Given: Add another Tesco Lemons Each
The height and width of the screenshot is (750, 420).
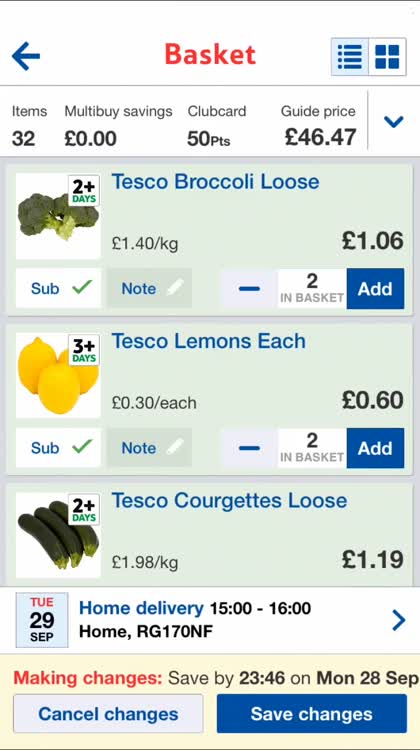Looking at the screenshot, I should point(376,448).
